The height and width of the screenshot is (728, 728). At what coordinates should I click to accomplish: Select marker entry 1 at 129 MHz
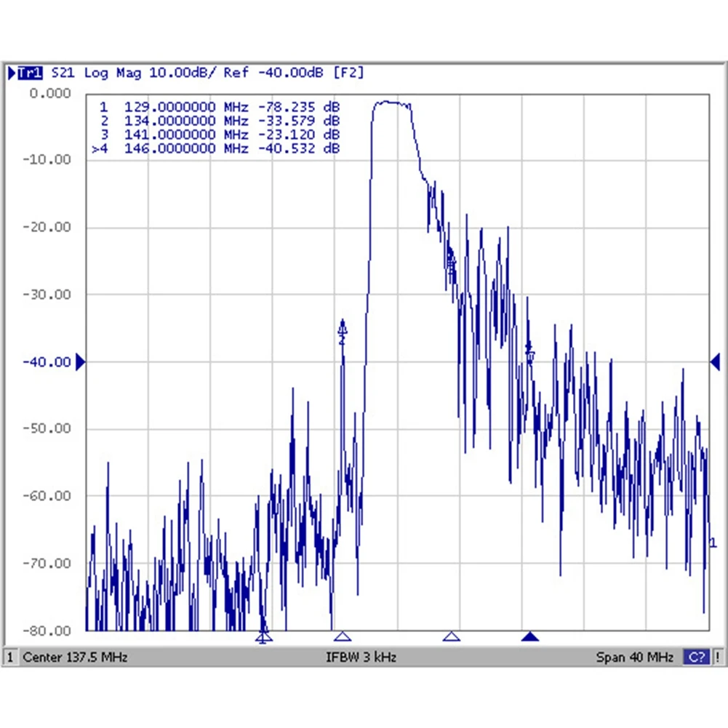click(x=215, y=106)
